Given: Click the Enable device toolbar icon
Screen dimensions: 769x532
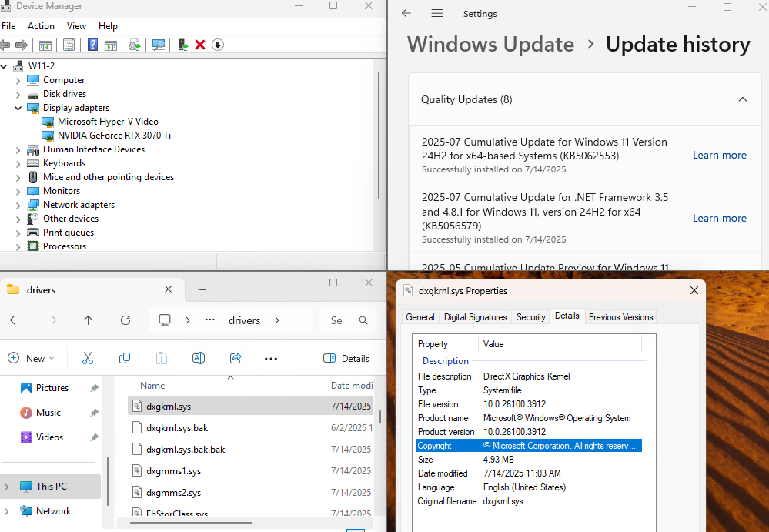Looking at the screenshot, I should pos(183,45).
